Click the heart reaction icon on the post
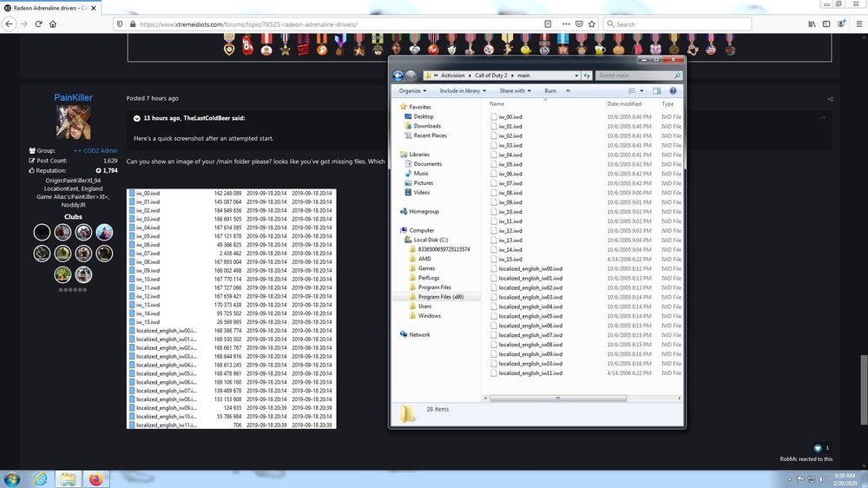Screen dimensions: 868x488 [817, 448]
